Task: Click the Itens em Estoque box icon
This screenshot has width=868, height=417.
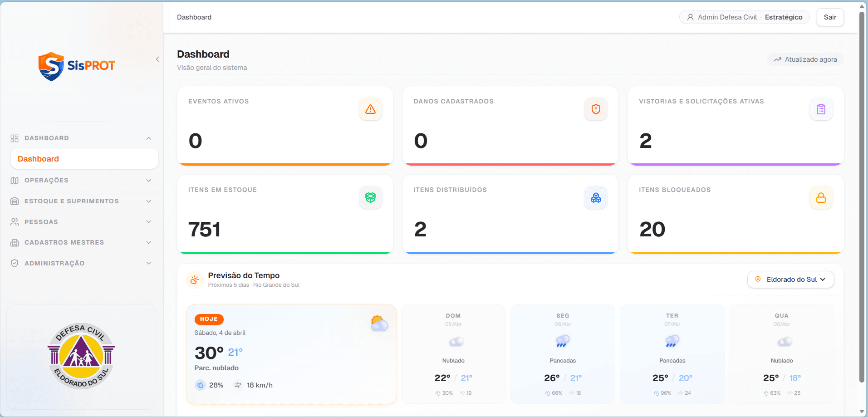Action: pyautogui.click(x=371, y=198)
